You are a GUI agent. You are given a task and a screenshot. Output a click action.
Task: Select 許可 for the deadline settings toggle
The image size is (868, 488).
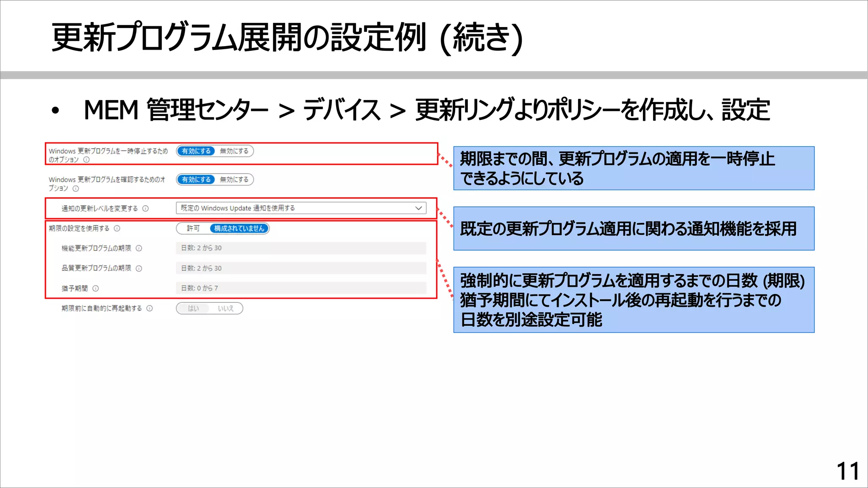193,229
